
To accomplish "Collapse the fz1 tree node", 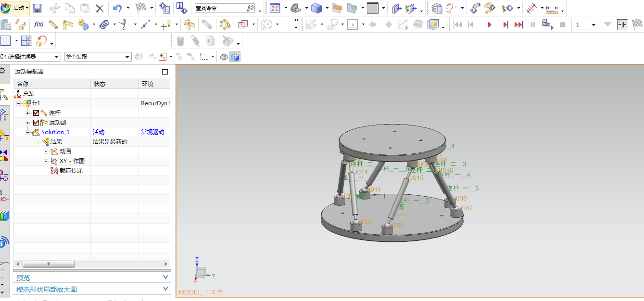I will tap(19, 103).
